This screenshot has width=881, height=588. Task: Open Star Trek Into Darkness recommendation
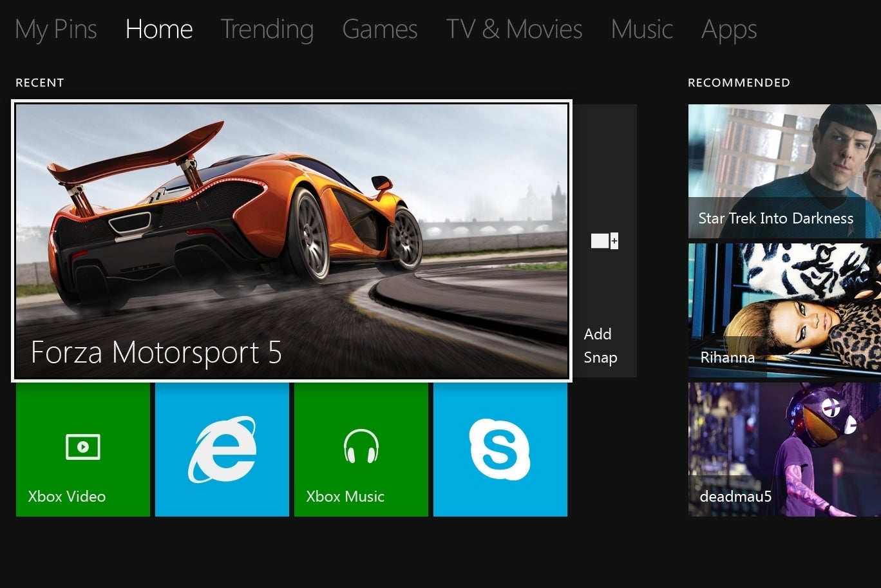pos(784,171)
